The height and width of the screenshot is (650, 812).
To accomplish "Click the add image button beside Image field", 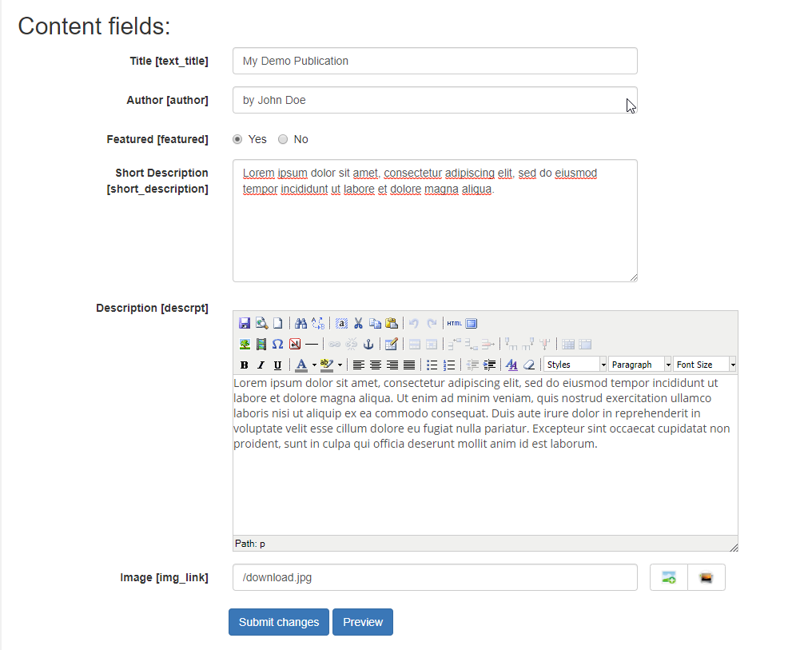I will (669, 577).
